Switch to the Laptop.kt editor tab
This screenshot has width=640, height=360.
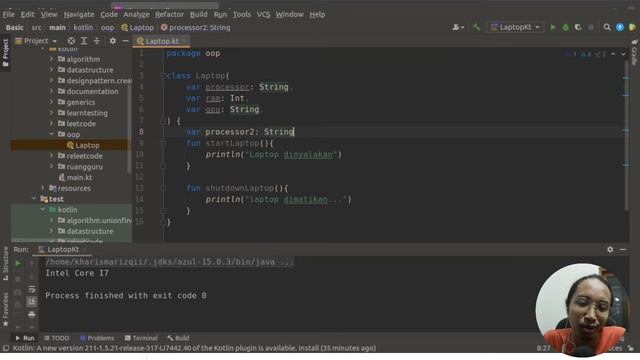(x=162, y=41)
